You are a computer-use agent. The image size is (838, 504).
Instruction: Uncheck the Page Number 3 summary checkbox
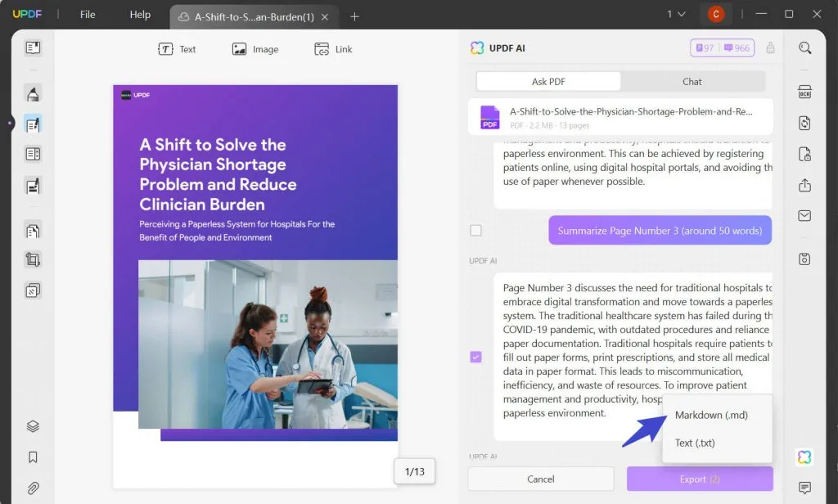(475, 357)
